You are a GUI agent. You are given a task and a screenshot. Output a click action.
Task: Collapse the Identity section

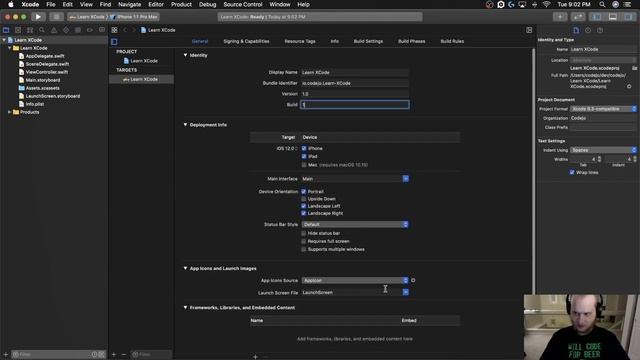(x=185, y=55)
